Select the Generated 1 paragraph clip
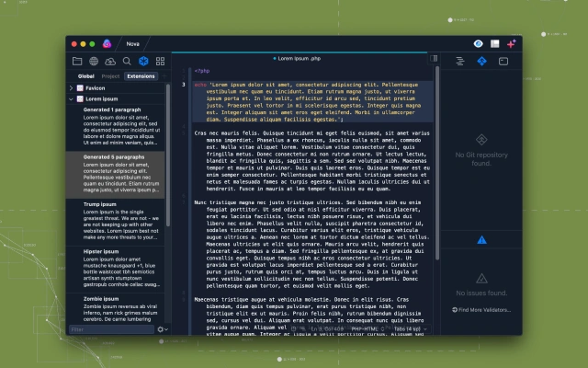The image size is (588, 368). pos(116,127)
